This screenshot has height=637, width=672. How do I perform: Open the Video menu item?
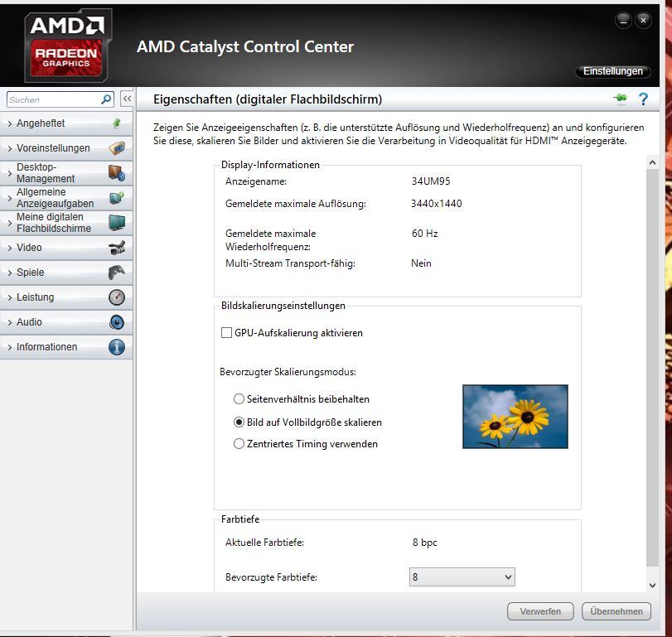click(x=66, y=248)
